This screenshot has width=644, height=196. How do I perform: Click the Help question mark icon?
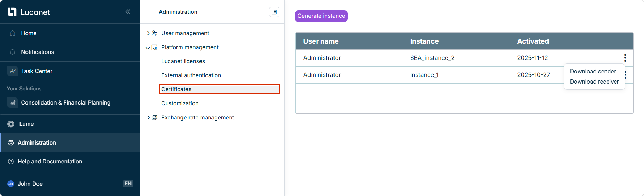[11, 161]
